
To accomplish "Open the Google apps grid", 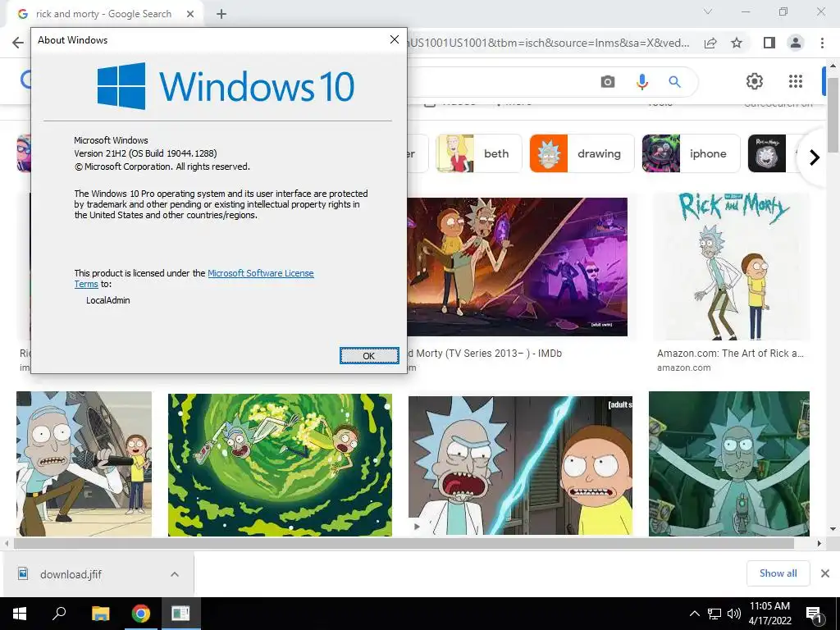I will click(x=796, y=81).
